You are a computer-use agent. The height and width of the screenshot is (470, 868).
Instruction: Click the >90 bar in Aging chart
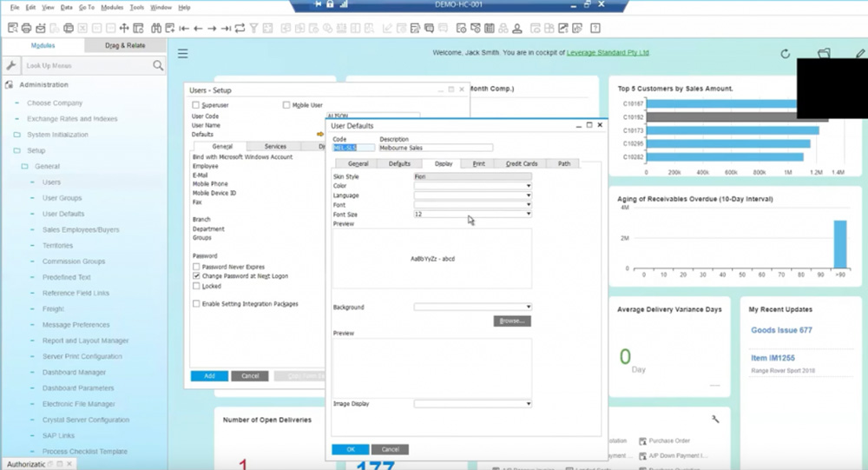point(840,244)
